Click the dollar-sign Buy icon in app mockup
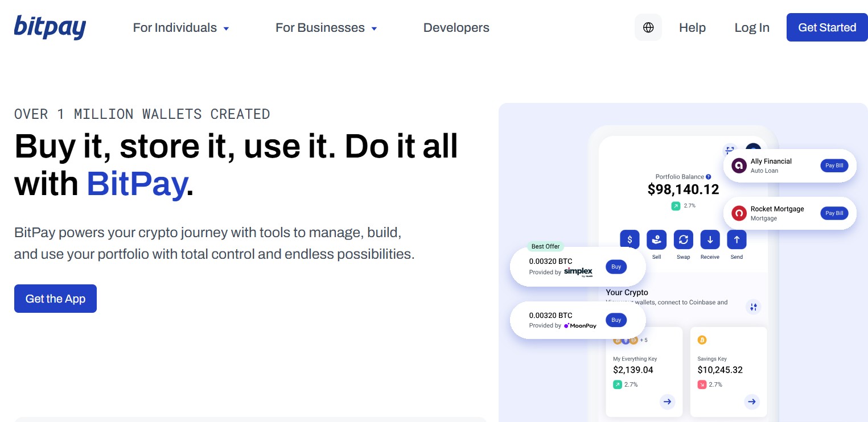Screen dimensions: 868x422 (x=630, y=239)
